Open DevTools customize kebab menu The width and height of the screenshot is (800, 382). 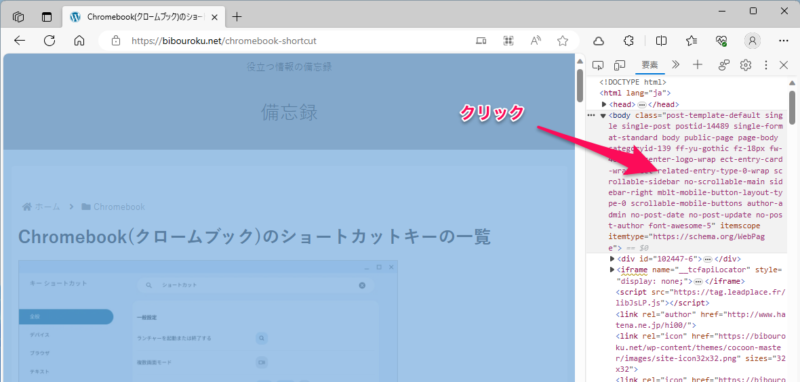click(x=766, y=65)
